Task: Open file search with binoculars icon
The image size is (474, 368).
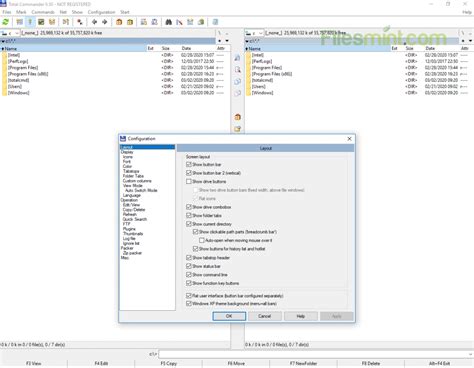Action: point(169,22)
